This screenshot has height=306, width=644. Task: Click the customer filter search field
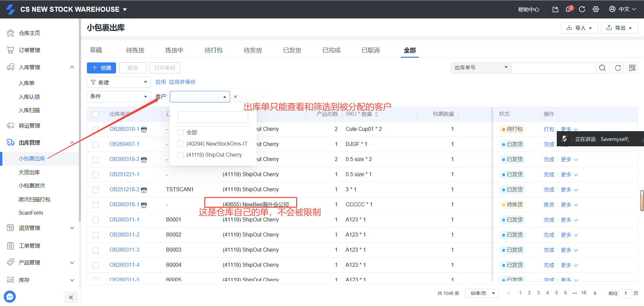pos(213,117)
